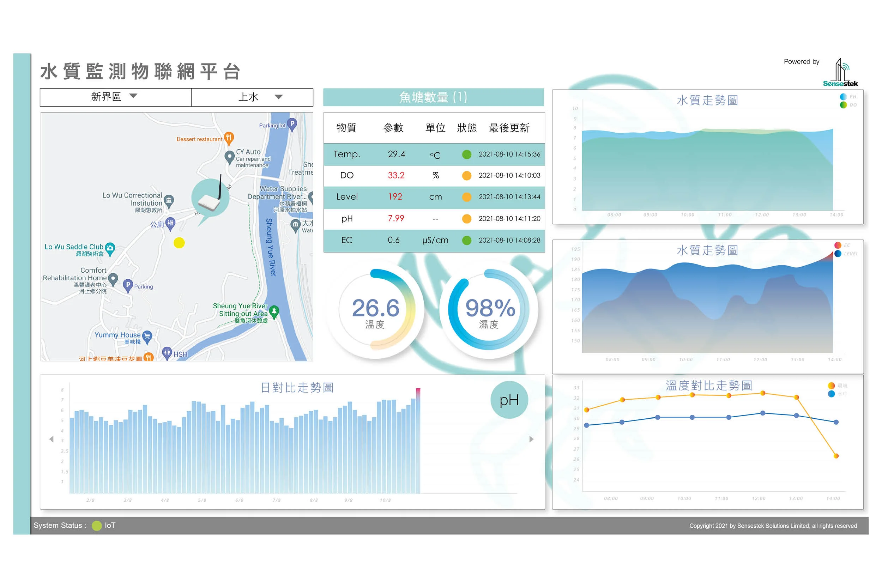This screenshot has width=882, height=588.
Task: Click the yellow dot marker on map
Action: 179,243
